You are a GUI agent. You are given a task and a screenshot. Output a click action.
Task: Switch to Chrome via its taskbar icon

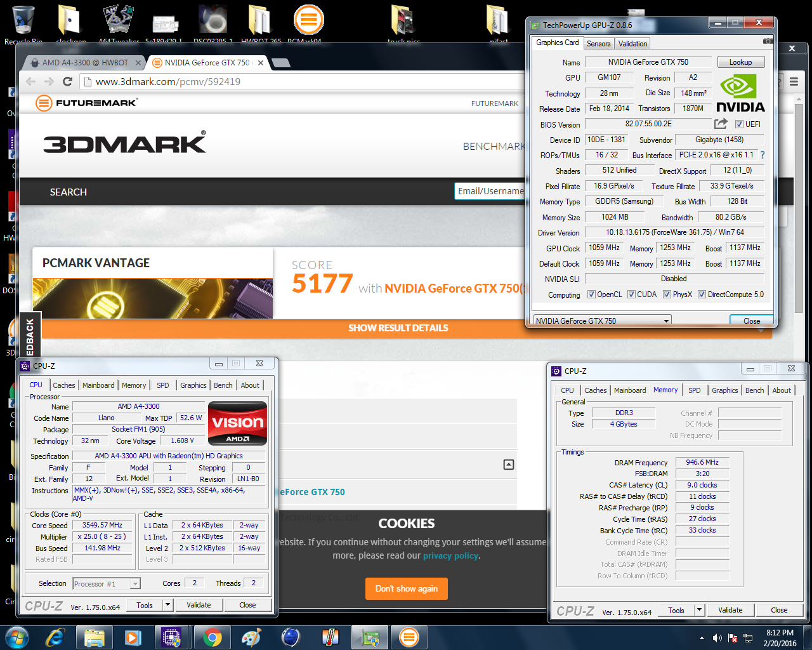(x=212, y=637)
